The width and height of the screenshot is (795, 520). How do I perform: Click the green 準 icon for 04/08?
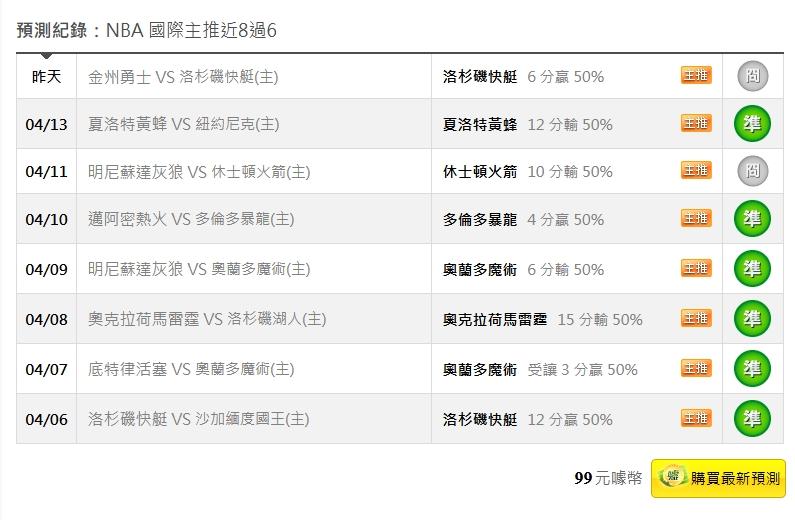(x=752, y=319)
